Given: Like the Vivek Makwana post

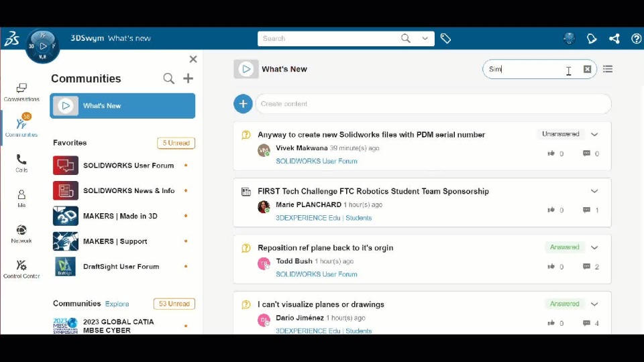Looking at the screenshot, I should pyautogui.click(x=551, y=154).
